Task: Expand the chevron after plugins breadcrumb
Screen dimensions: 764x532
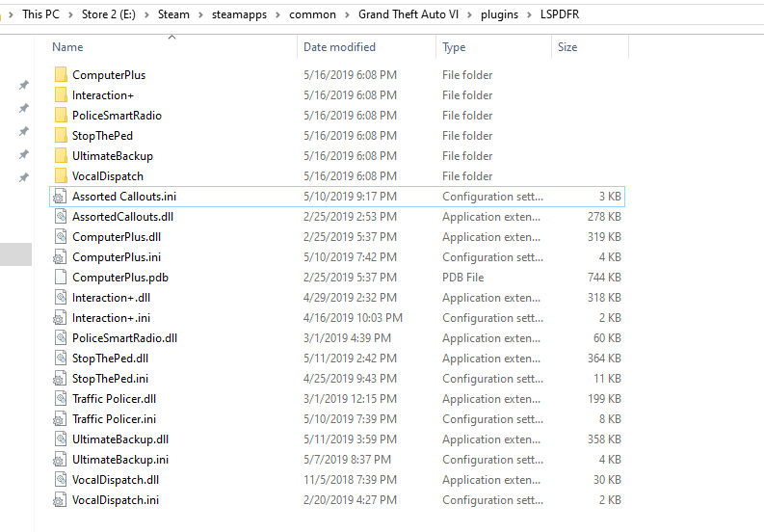Action: [529, 14]
